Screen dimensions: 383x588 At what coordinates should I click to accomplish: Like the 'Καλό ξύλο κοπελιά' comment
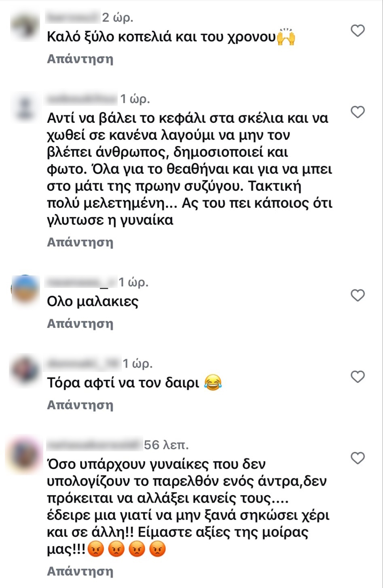pyautogui.click(x=358, y=31)
